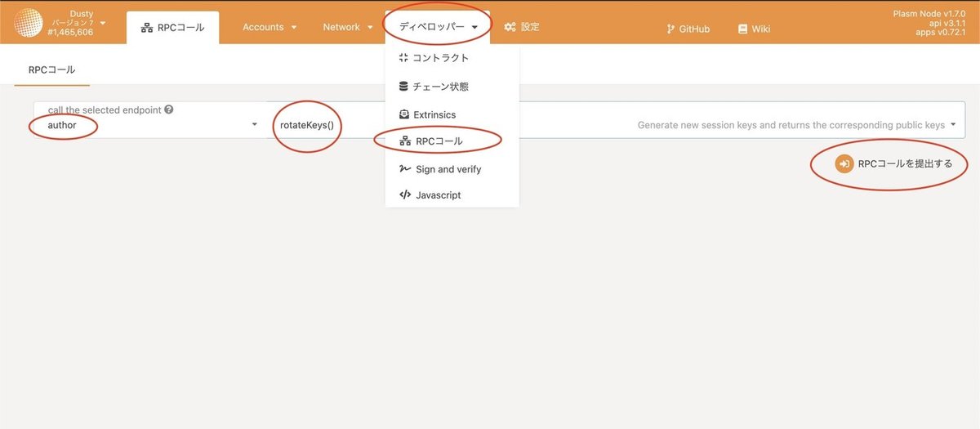Click the Dusty chain logo
Screen dimensions: 980x429
pos(29,24)
